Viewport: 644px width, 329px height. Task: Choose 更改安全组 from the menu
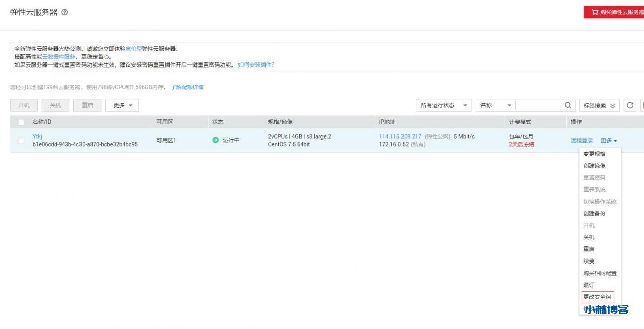pyautogui.click(x=597, y=297)
